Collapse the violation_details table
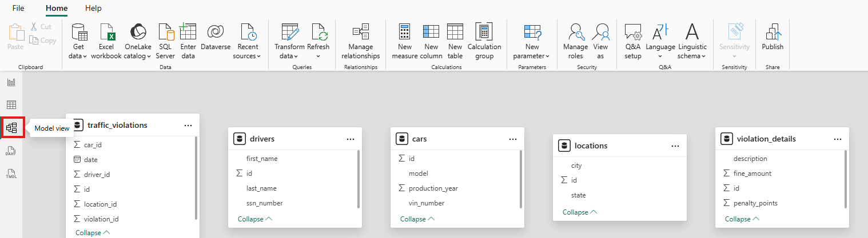The height and width of the screenshot is (238, 868). tap(742, 219)
